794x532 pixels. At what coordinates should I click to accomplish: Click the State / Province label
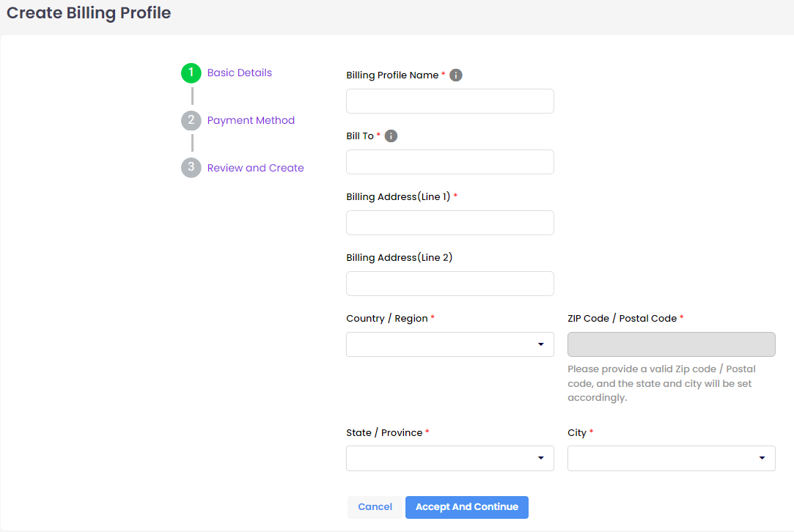[x=384, y=433]
